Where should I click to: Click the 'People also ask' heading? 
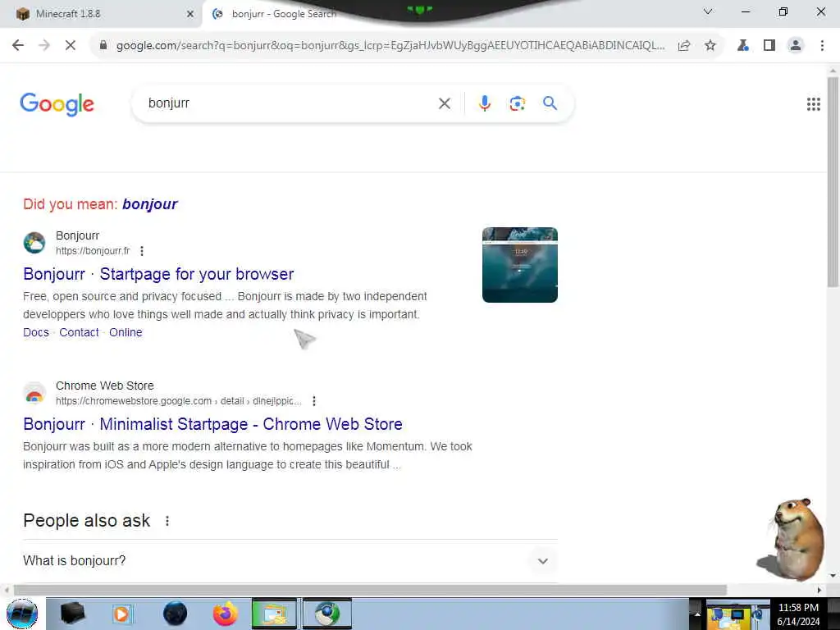point(87,521)
